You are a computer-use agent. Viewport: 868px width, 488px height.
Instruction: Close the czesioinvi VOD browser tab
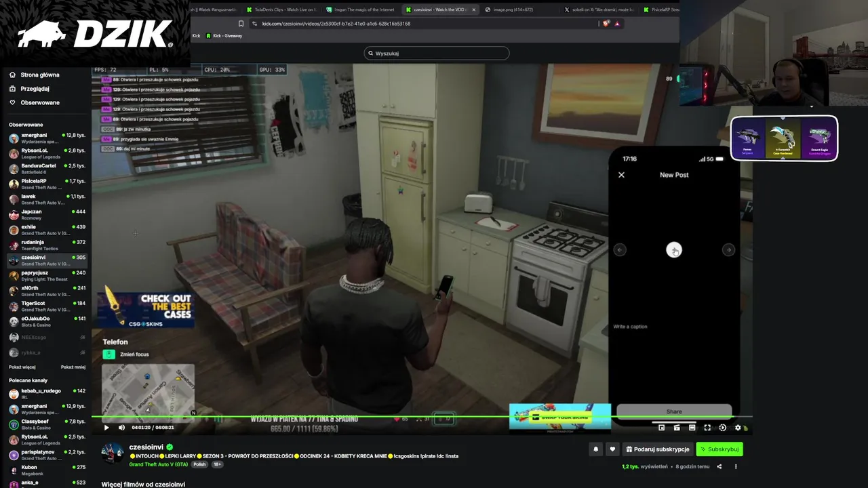tap(474, 9)
